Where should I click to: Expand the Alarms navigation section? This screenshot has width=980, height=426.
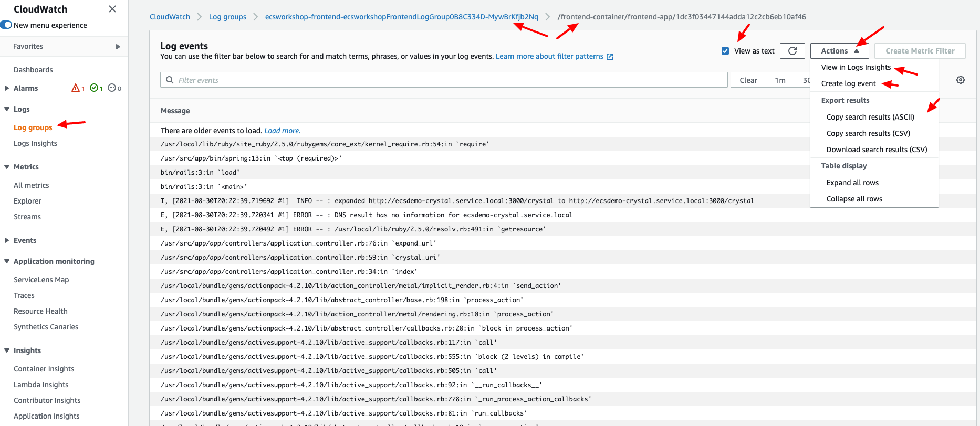click(x=7, y=88)
